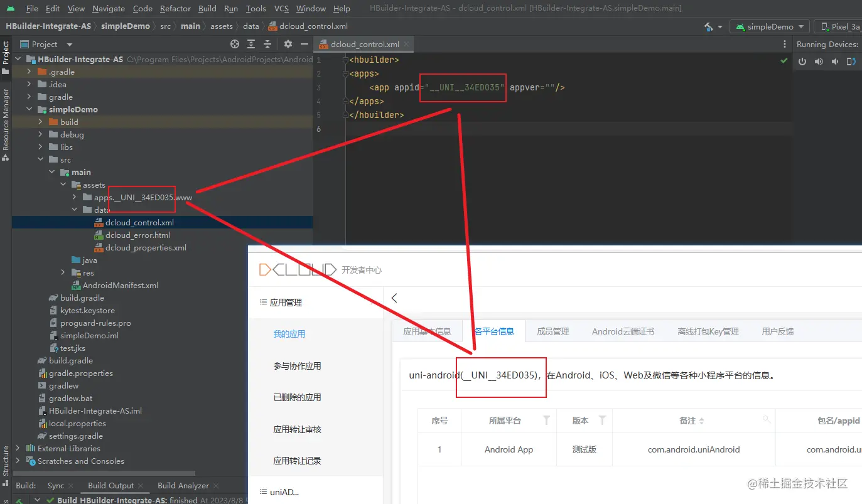Click the 所属平台 column filter icon
Image resolution: width=862 pixels, height=504 pixels.
(x=546, y=420)
